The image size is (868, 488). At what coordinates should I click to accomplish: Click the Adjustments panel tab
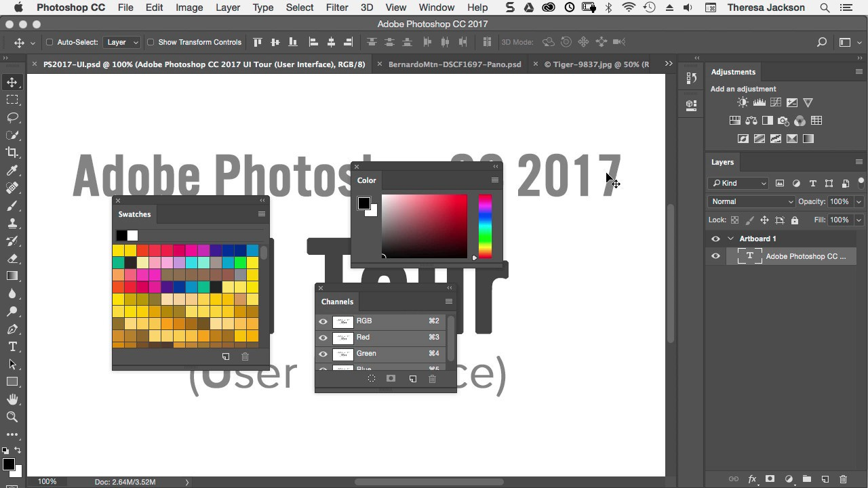click(733, 72)
